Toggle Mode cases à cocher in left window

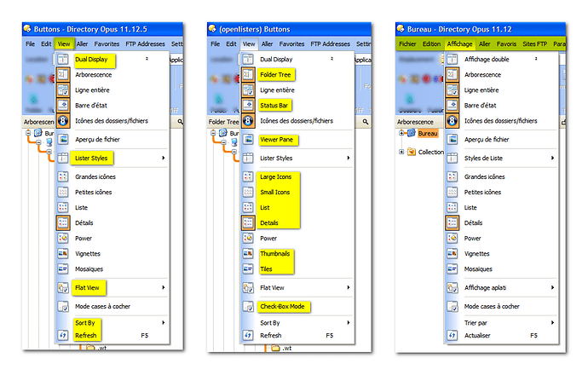[112, 306]
